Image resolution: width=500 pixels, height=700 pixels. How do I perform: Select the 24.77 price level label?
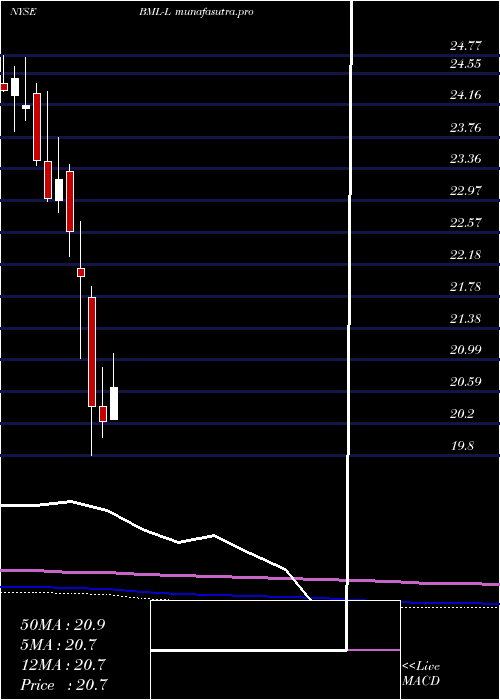coord(465,45)
